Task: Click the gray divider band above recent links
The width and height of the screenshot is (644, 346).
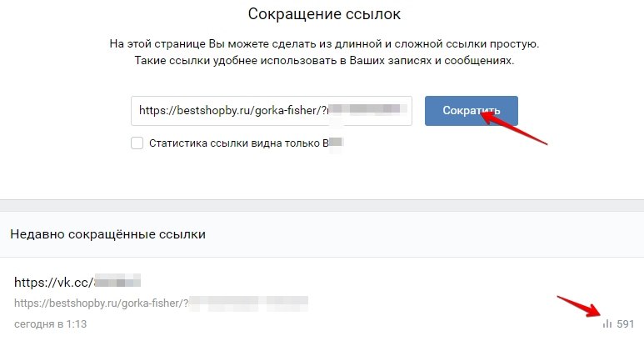Action: tap(322, 206)
